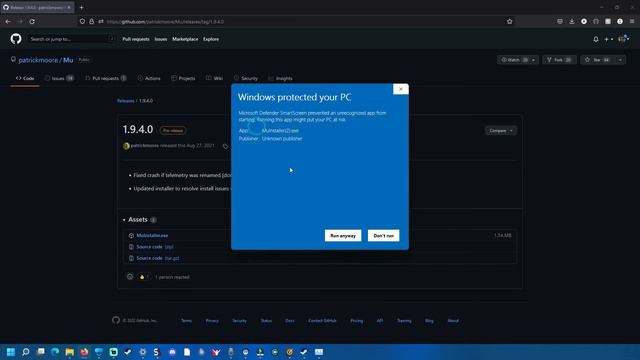Open the GitHub footer Privacy link
This screenshot has width=640, height=360.
pos(212,321)
